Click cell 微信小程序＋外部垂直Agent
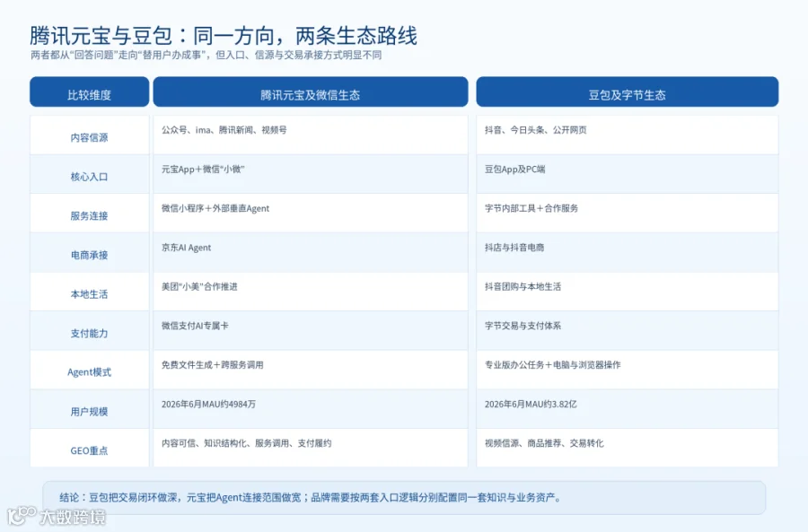This screenshot has width=808, height=532. point(311,214)
